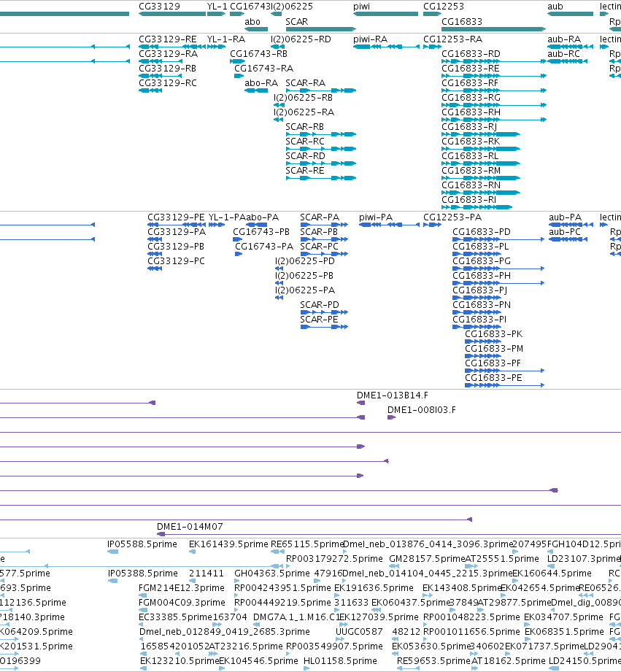Select protein CG33129-PE

pyautogui.click(x=177, y=225)
